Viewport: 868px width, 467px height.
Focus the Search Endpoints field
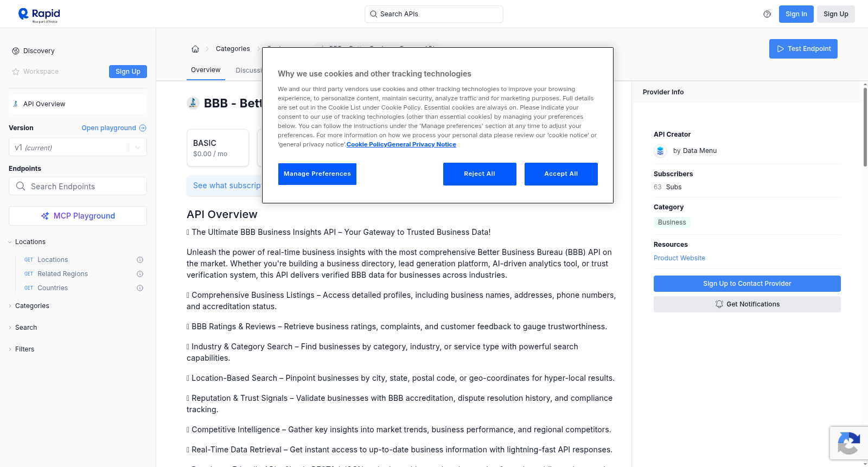coord(78,186)
